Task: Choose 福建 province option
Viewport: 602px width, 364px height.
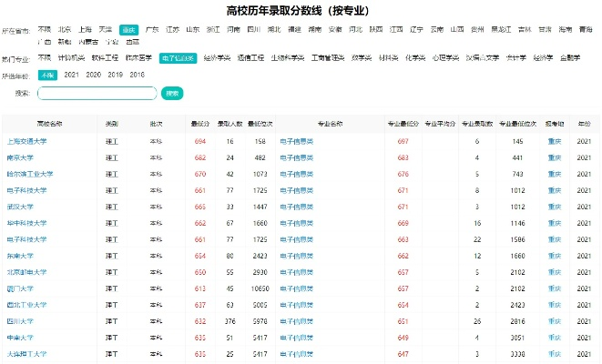Action: point(294,29)
